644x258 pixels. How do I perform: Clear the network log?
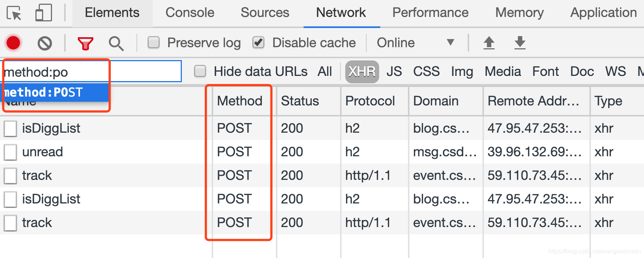pos(44,42)
